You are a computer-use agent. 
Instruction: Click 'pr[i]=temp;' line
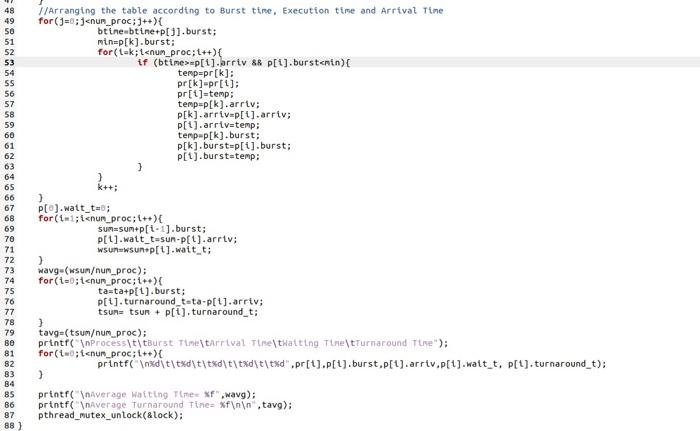[x=205, y=94]
